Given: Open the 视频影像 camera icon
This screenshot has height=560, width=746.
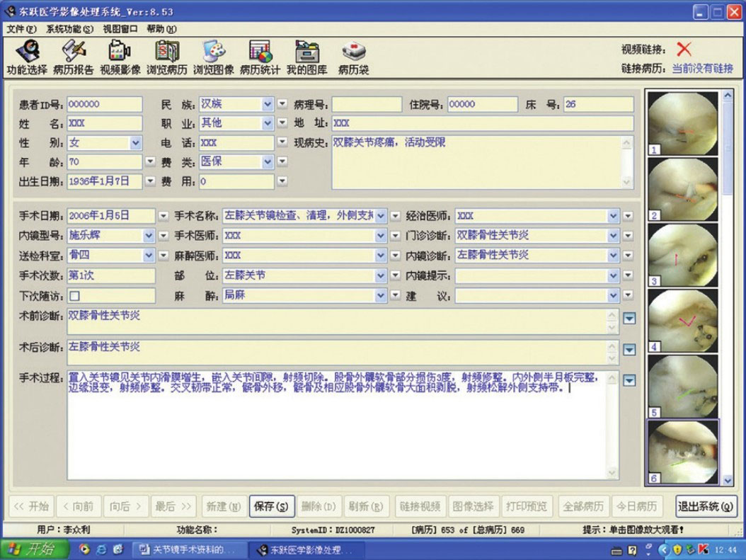Looking at the screenshot, I should point(120,57).
